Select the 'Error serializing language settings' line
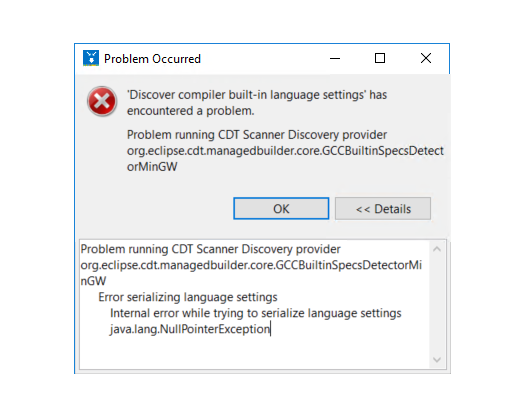The height and width of the screenshot is (419, 531). (188, 297)
